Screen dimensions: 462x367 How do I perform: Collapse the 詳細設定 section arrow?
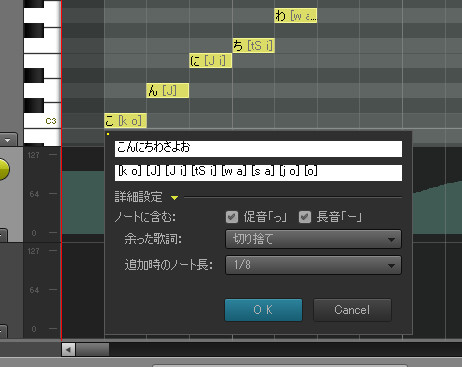(174, 198)
